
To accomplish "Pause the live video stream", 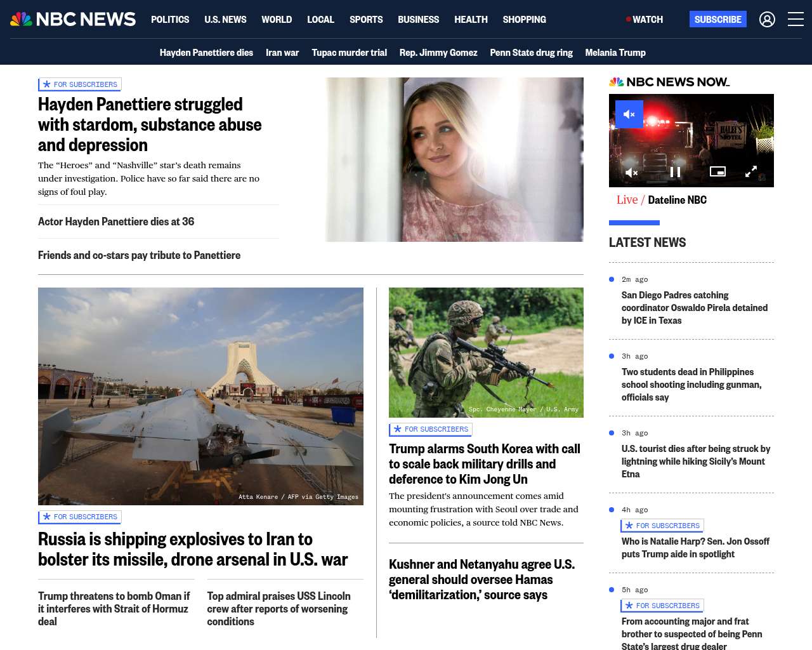I will pos(676,172).
